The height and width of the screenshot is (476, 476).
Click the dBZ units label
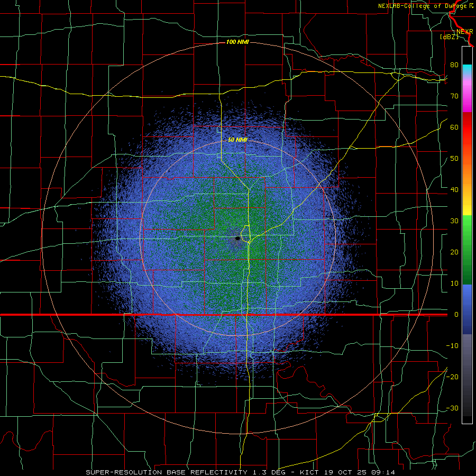pos(449,37)
